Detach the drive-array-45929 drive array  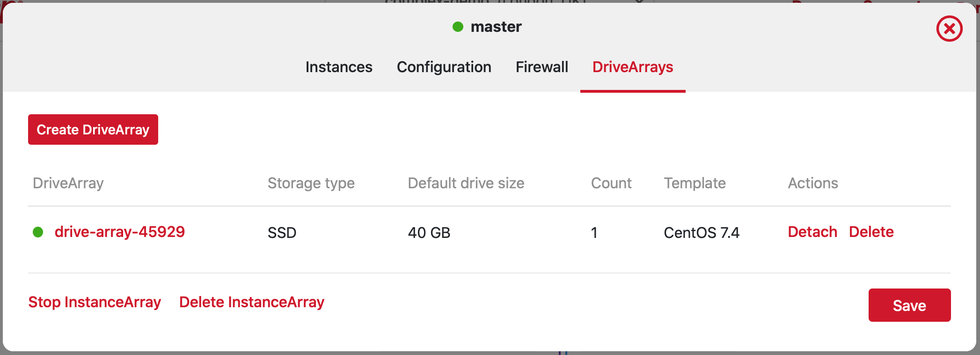[812, 232]
